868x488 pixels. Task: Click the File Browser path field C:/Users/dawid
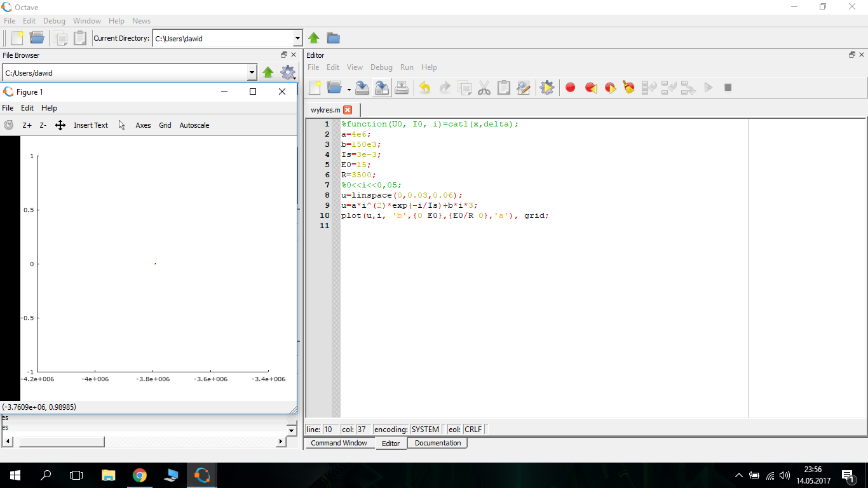(x=125, y=72)
